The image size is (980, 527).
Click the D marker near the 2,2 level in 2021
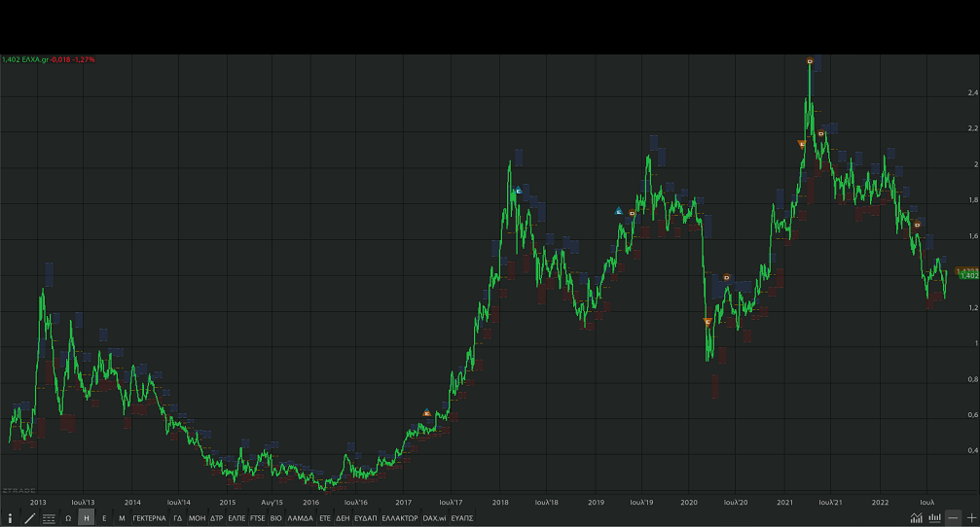pos(821,133)
